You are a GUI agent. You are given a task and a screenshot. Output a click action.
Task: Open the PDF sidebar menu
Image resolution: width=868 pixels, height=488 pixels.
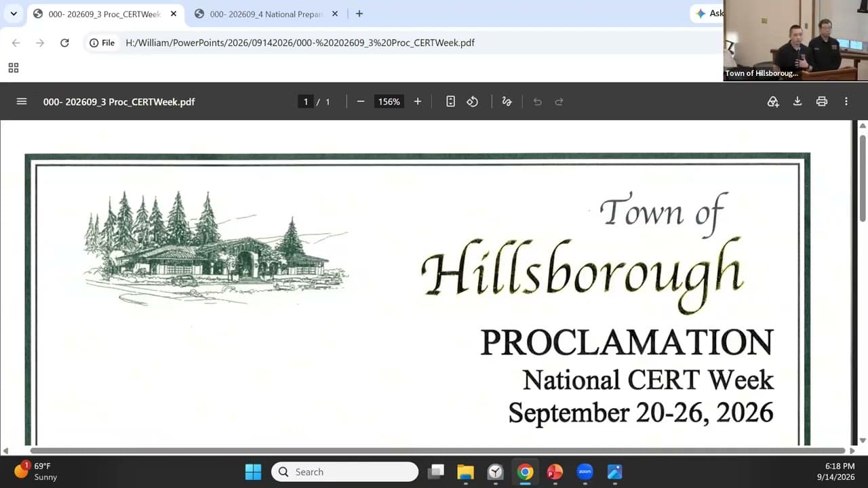click(22, 102)
